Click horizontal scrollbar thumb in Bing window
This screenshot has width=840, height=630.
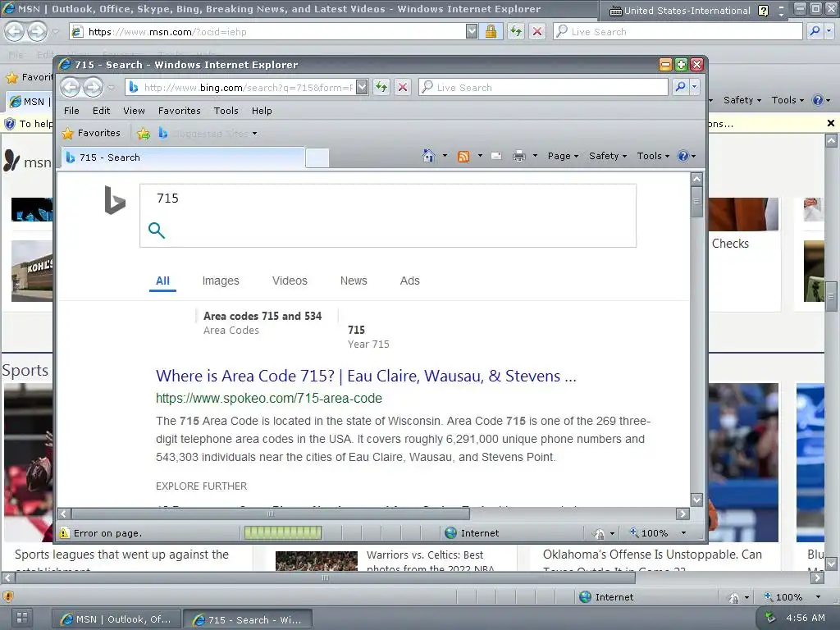click(271, 514)
